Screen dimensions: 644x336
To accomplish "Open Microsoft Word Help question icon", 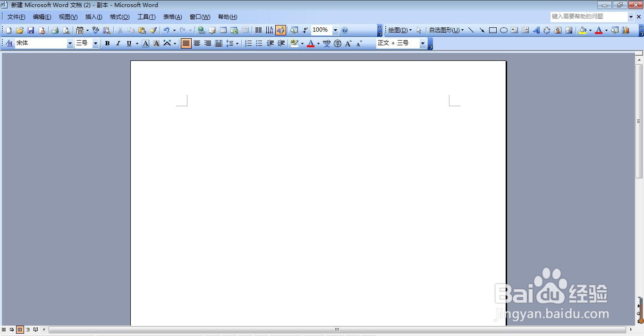I will [x=345, y=30].
